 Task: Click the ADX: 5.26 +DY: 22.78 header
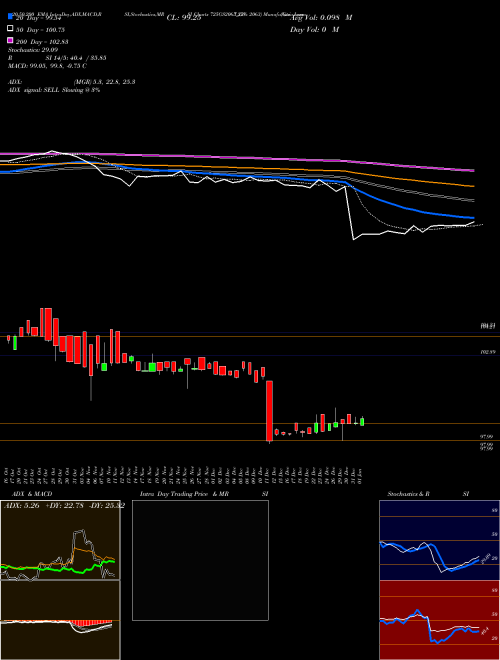64,505
